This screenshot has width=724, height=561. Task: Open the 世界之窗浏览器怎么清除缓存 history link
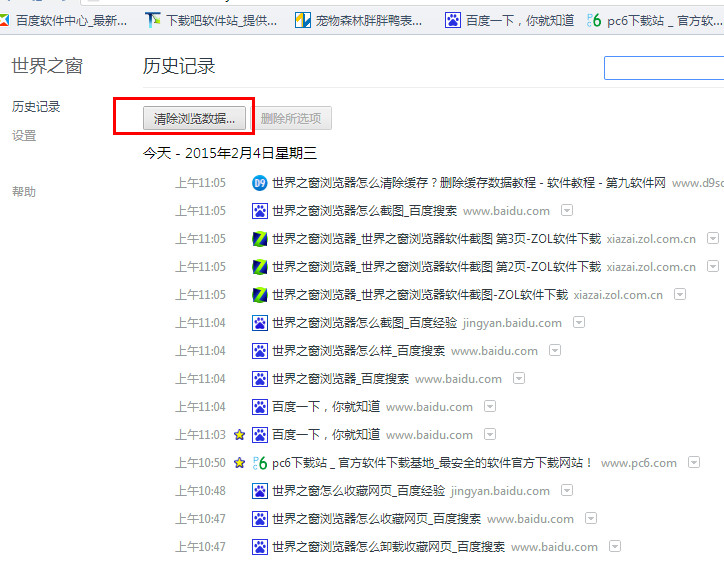pos(468,183)
